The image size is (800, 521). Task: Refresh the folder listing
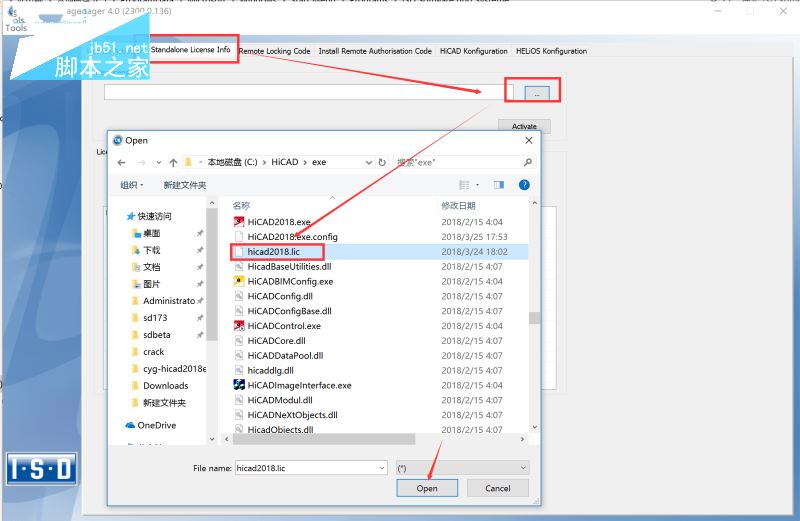[382, 162]
